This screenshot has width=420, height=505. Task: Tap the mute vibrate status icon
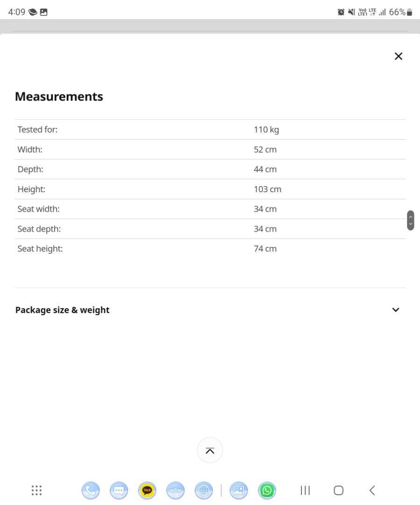tap(351, 12)
